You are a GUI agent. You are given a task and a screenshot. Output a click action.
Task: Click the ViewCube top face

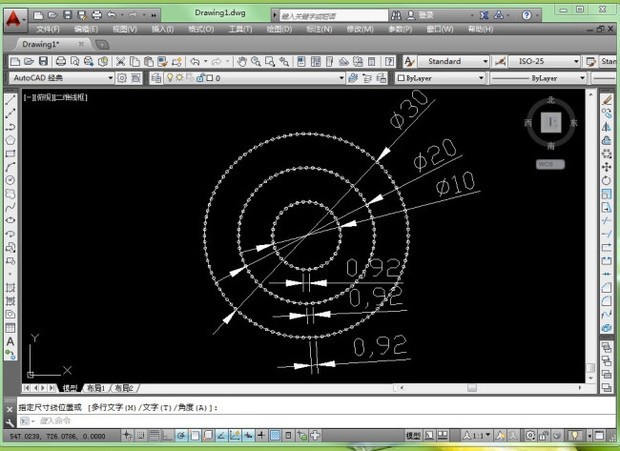tap(550, 122)
